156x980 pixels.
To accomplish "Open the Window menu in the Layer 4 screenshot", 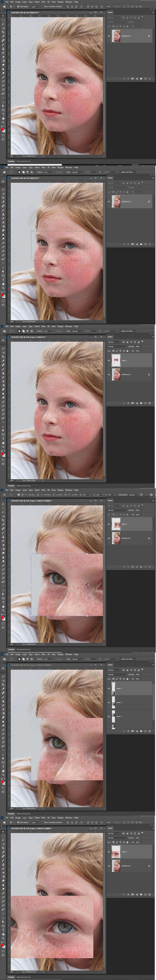I will [x=69, y=654].
